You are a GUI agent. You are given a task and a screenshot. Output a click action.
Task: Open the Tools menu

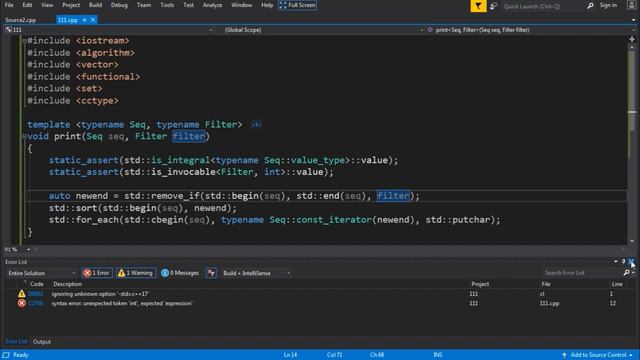pos(167,5)
